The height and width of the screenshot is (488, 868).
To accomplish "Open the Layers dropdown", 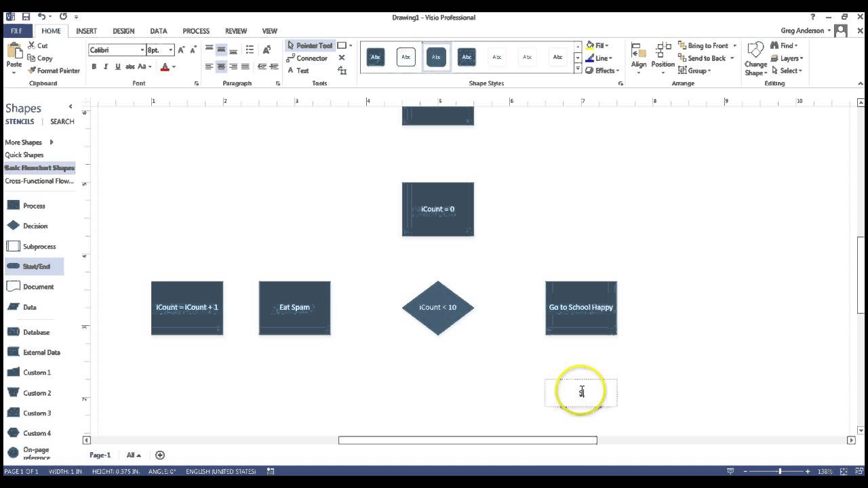I will click(x=787, y=58).
